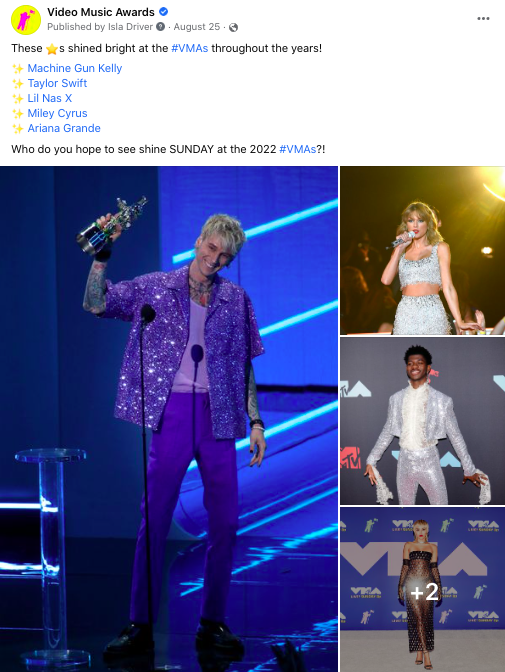Open the Machine Gun Kelly link

(75, 68)
